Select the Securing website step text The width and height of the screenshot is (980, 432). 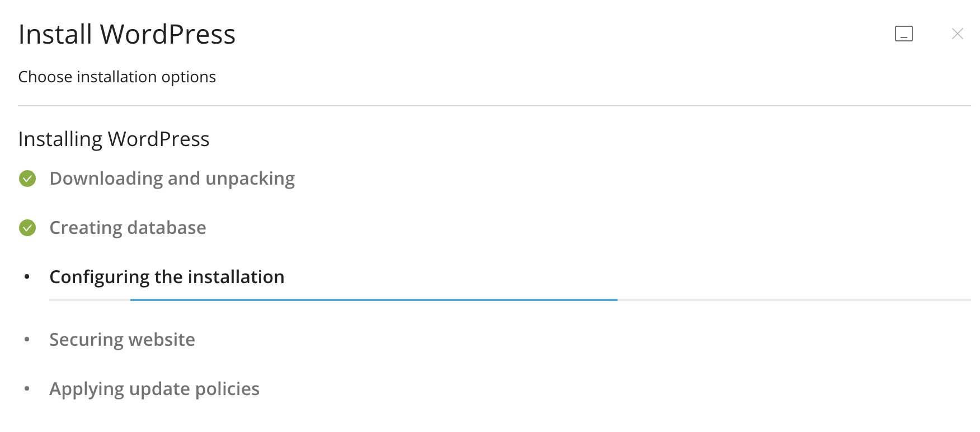point(122,340)
